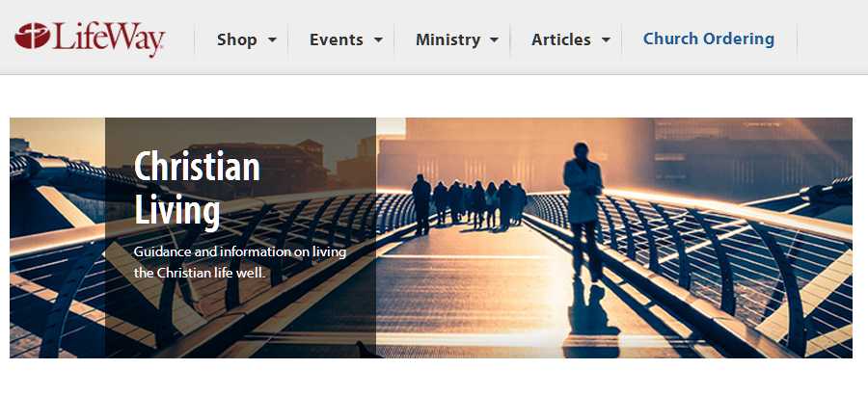Expand the arrow next to Articles
868x396 pixels.
607,40
